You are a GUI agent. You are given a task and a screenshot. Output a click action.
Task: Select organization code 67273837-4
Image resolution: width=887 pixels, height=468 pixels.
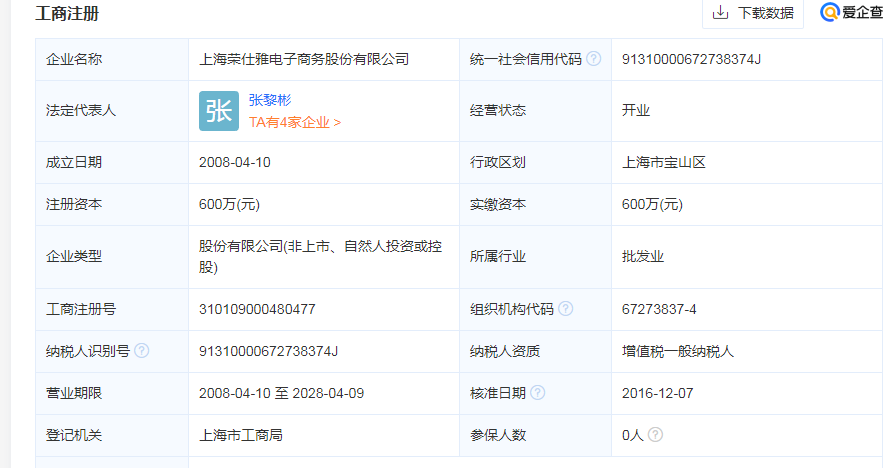[659, 310]
